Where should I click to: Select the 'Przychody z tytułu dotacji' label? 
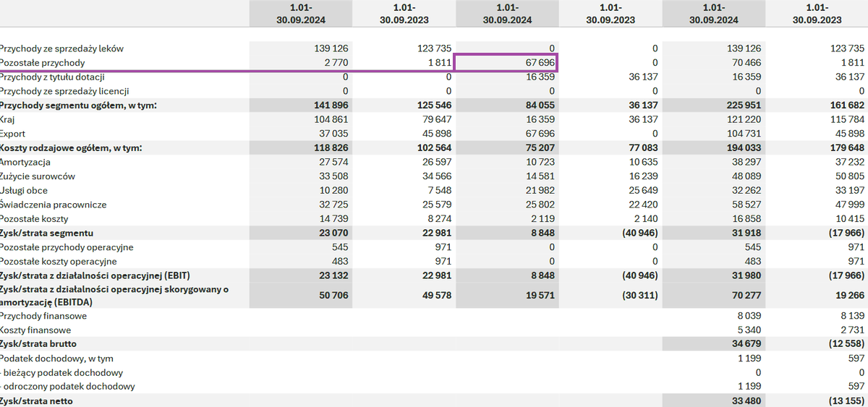pos(53,77)
